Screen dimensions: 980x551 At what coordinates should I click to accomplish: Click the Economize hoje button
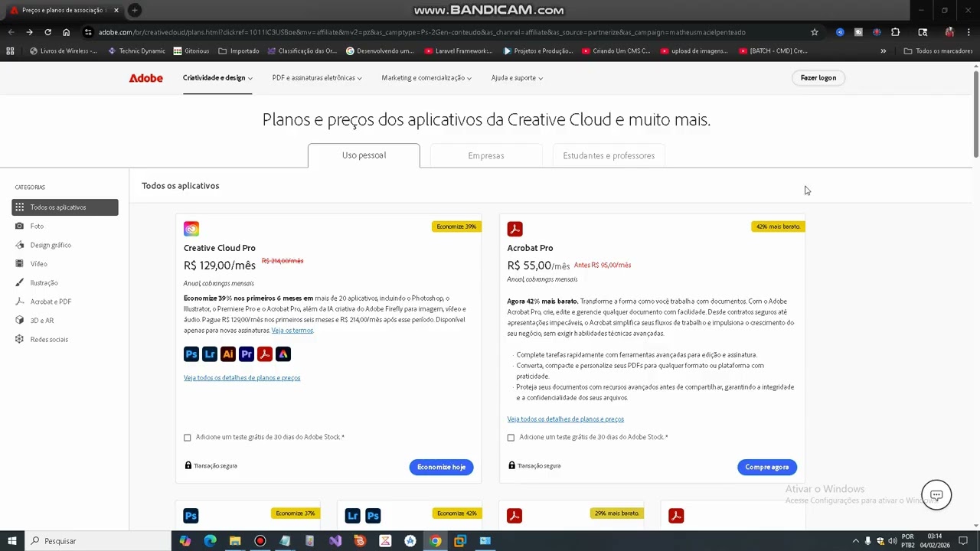pyautogui.click(x=441, y=467)
